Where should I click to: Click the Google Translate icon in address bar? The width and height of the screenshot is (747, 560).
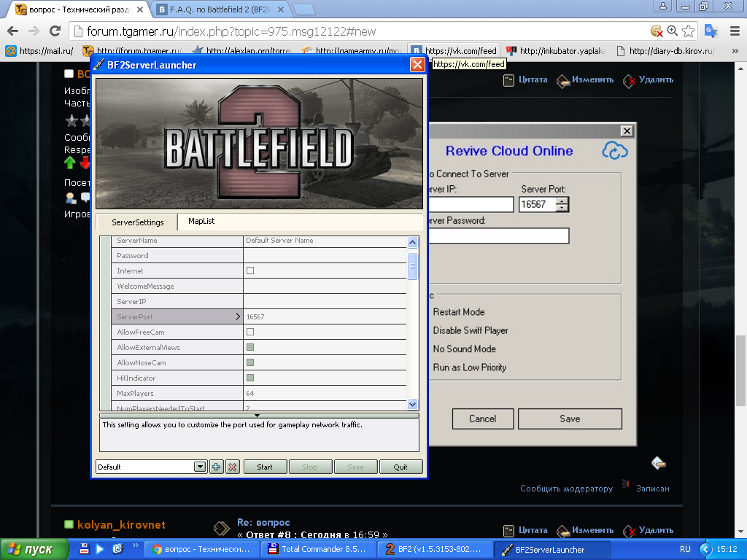[710, 31]
